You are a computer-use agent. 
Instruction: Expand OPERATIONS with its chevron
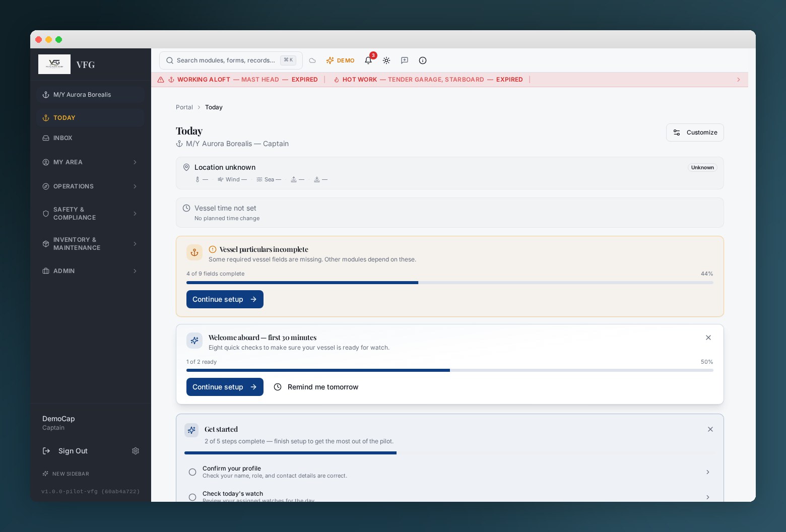[135, 186]
